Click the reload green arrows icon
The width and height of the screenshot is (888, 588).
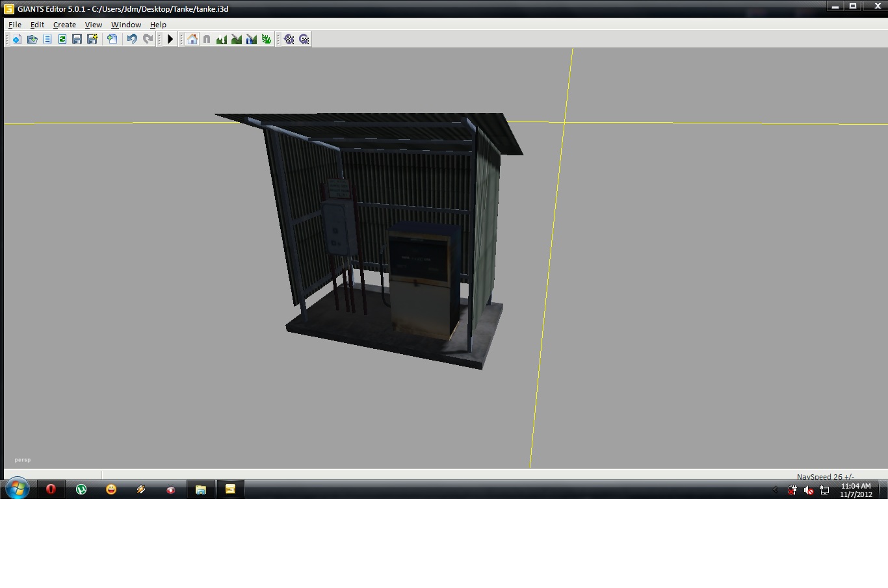pos(62,39)
